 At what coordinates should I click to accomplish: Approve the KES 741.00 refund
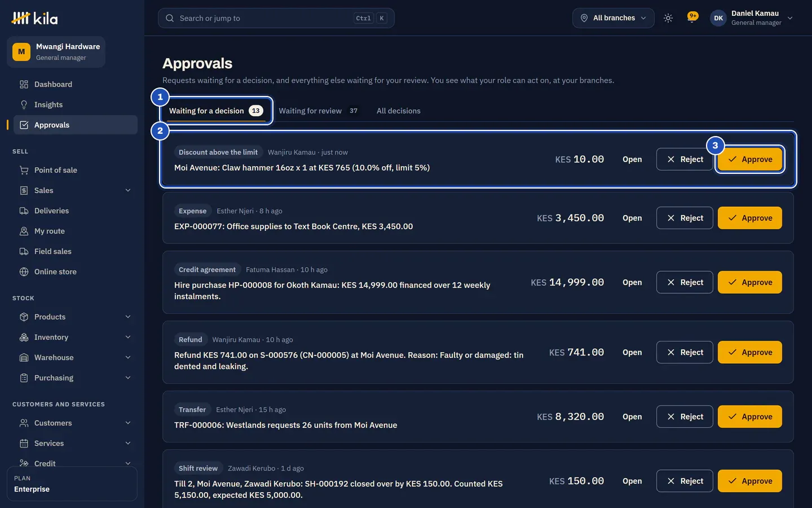(749, 352)
